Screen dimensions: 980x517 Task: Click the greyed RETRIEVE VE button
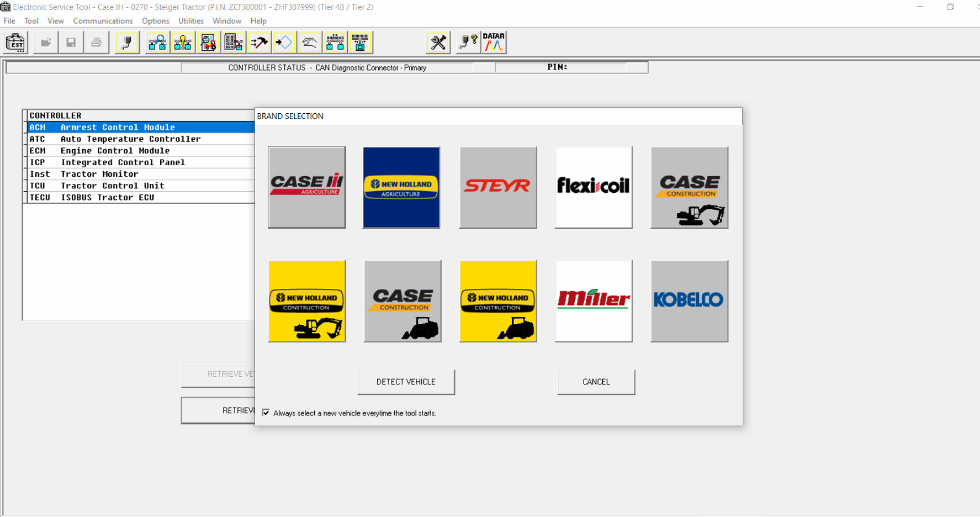coord(218,374)
